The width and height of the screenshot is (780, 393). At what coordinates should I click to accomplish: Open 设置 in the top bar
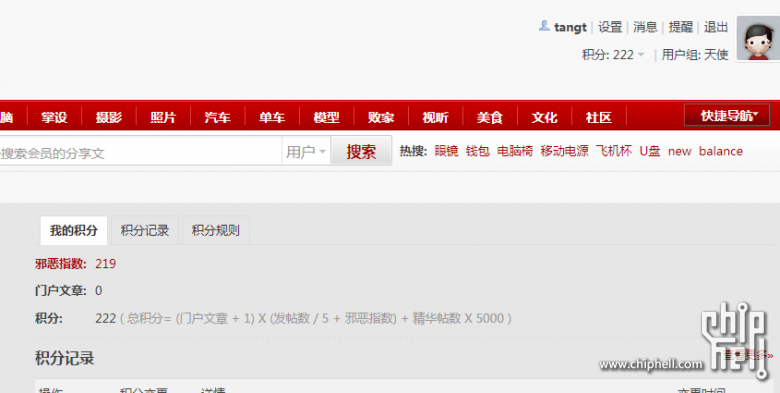coord(610,27)
